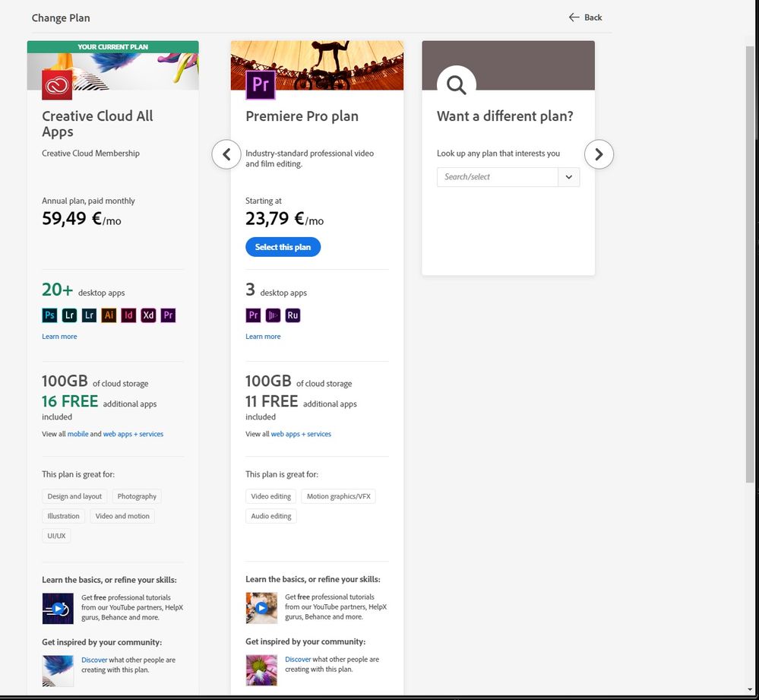Screen dimensions: 759x700
Task: Click the Illustrator app icon
Action: [x=109, y=315]
